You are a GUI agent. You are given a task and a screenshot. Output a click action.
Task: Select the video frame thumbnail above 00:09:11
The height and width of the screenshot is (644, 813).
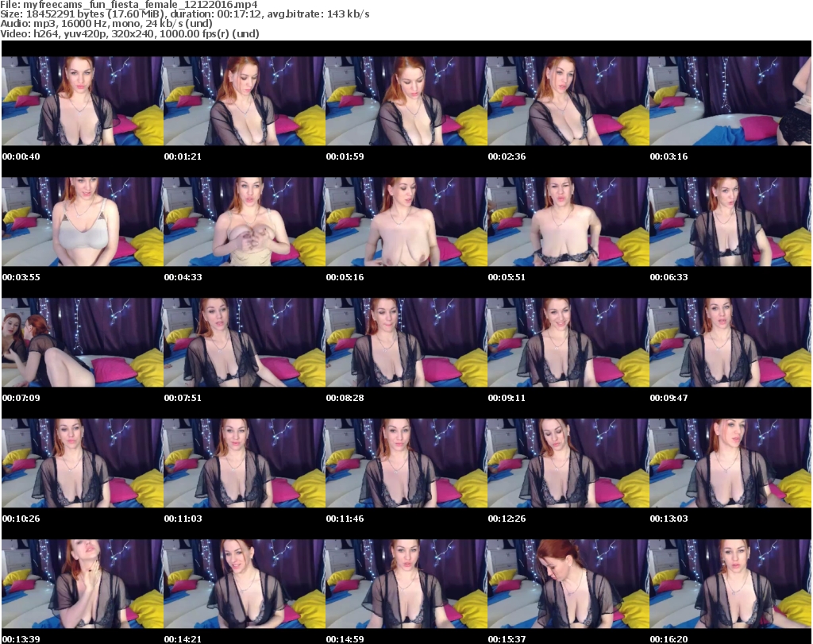(568, 342)
